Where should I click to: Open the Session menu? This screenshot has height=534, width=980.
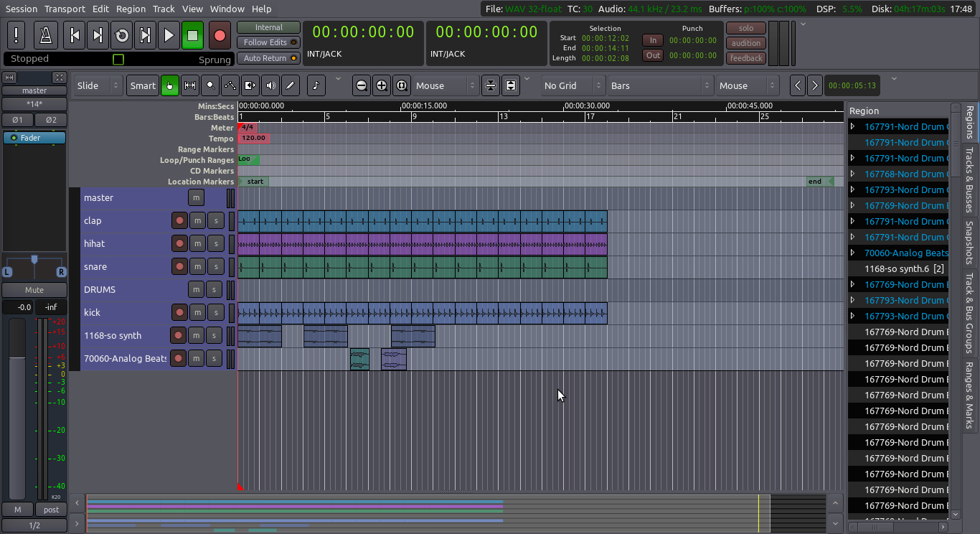coord(22,9)
